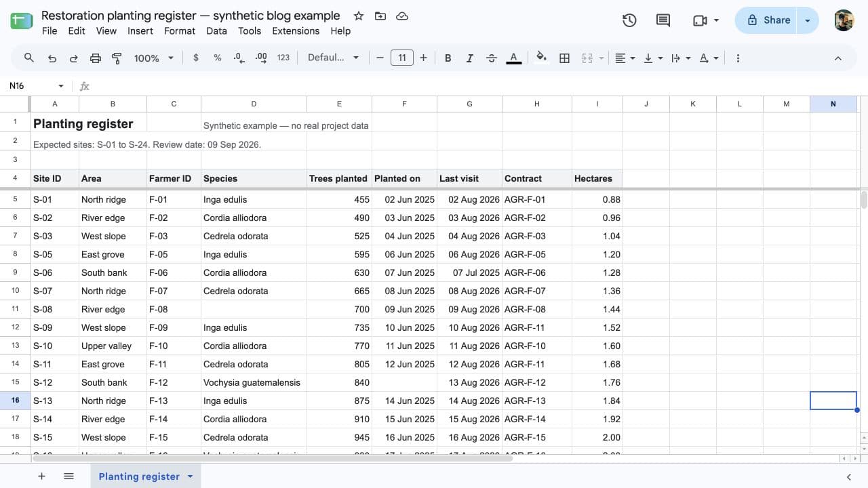Open the font family dropdown
868x488 pixels.
click(x=333, y=58)
